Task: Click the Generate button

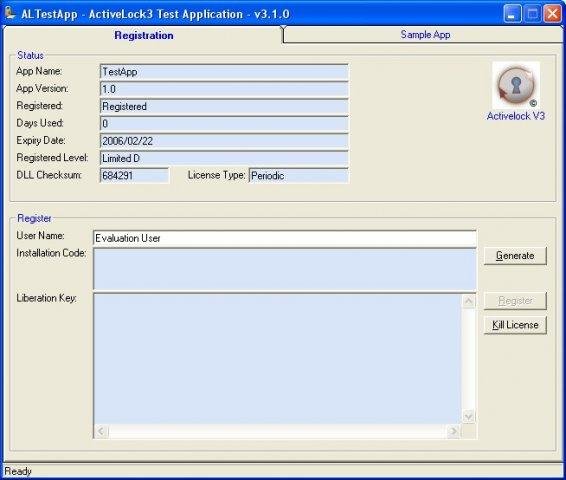Action: [x=515, y=256]
